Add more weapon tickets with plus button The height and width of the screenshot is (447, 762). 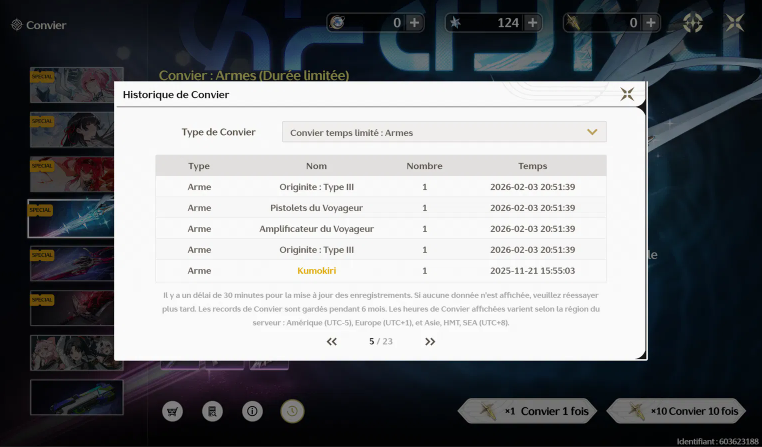651,22
